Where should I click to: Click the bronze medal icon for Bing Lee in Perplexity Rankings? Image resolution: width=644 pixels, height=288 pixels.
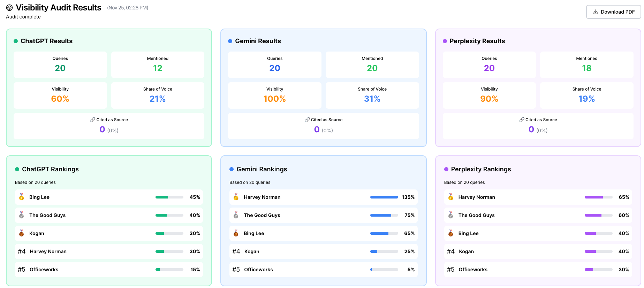tap(450, 233)
